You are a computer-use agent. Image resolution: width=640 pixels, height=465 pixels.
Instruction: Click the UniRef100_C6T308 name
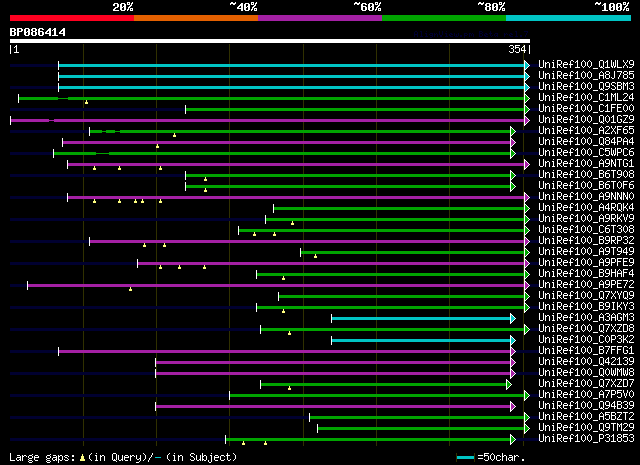tap(586, 230)
